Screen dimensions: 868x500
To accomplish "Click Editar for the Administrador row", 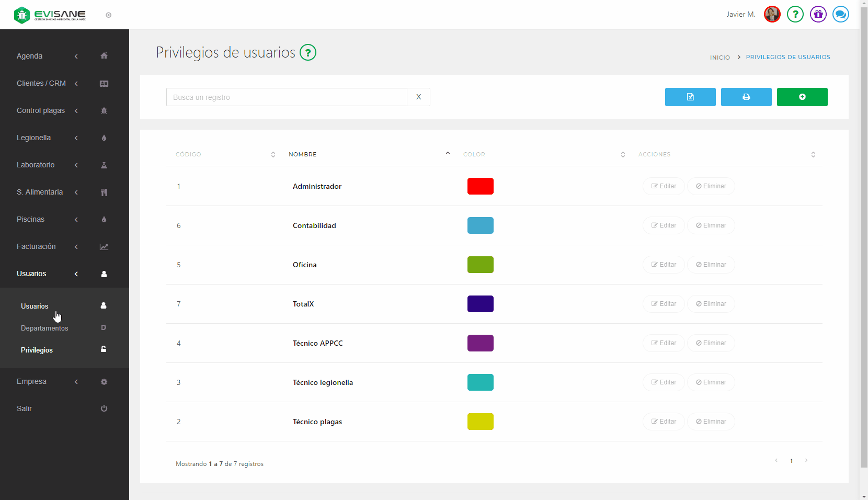I will point(664,186).
